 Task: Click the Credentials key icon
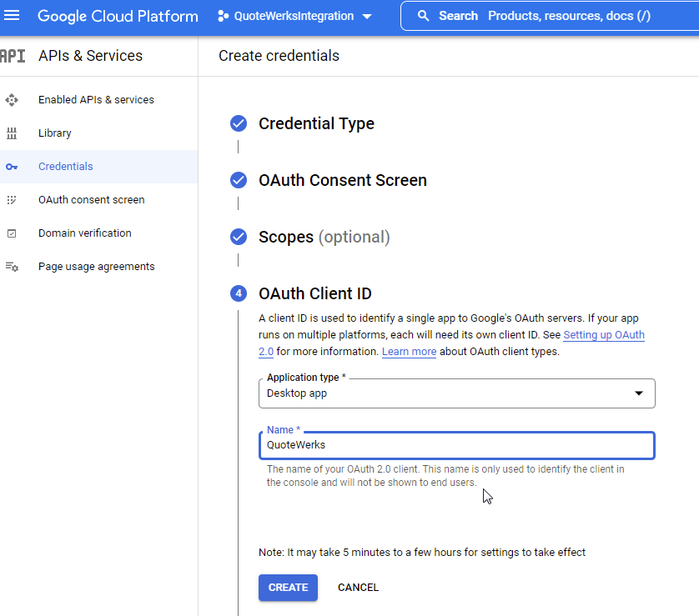(x=12, y=167)
